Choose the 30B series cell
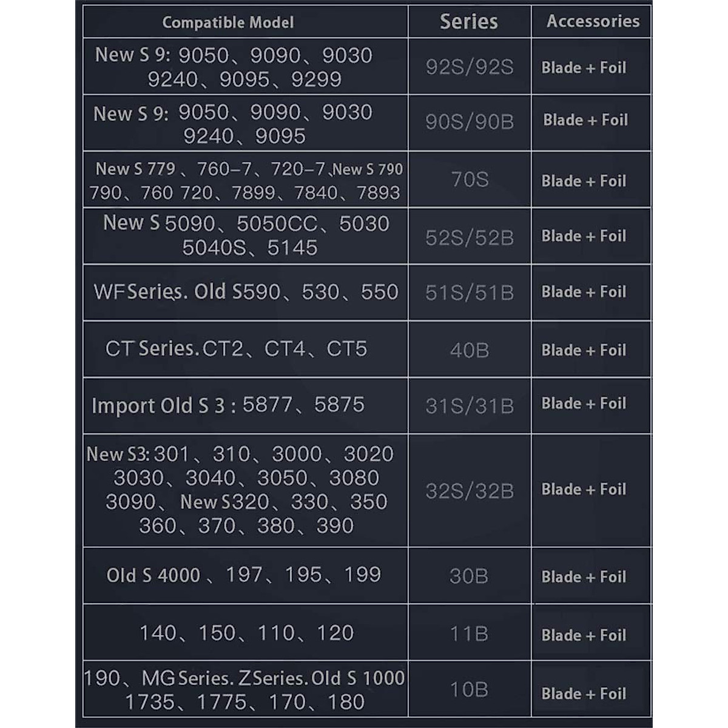The width and height of the screenshot is (728, 728). click(x=469, y=576)
